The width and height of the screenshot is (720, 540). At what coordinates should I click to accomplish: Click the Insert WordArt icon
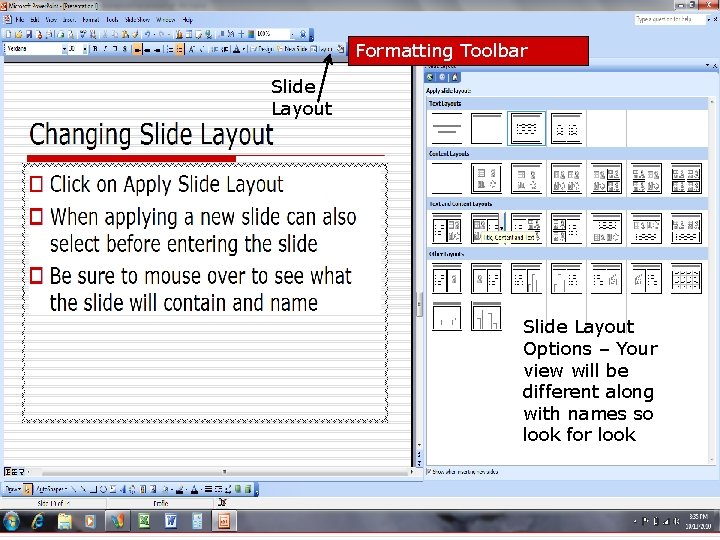pos(123,489)
